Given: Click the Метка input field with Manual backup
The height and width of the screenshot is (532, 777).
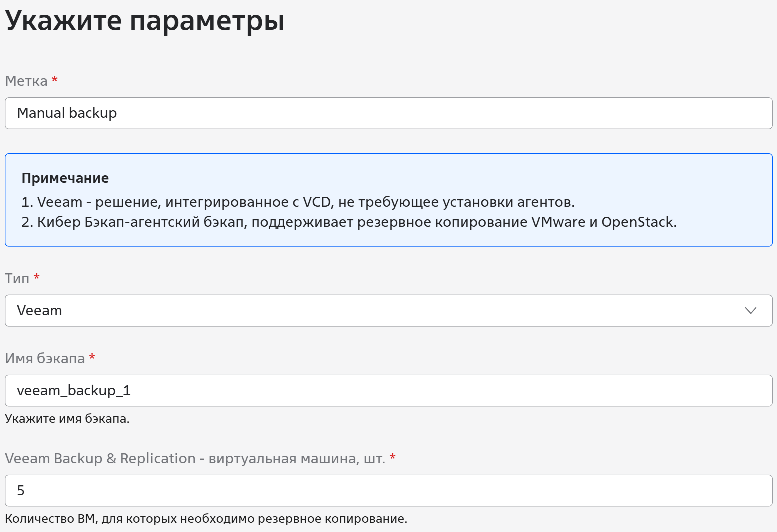Looking at the screenshot, I should (388, 113).
